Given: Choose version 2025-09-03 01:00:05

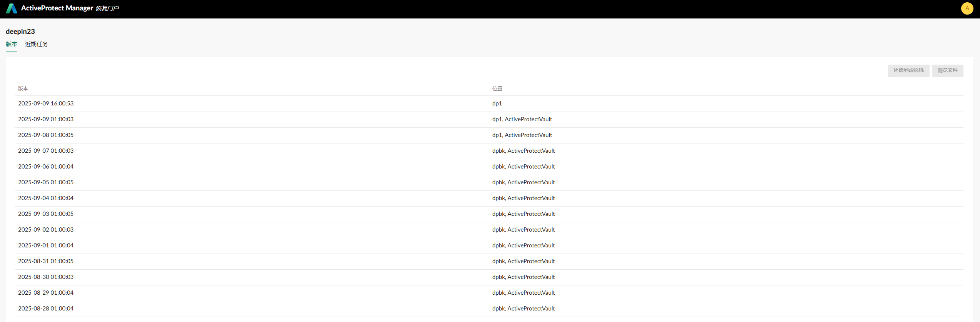Looking at the screenshot, I should click(x=46, y=214).
